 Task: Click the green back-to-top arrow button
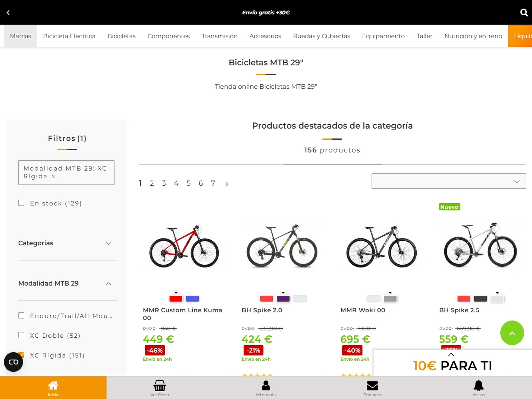point(512,333)
